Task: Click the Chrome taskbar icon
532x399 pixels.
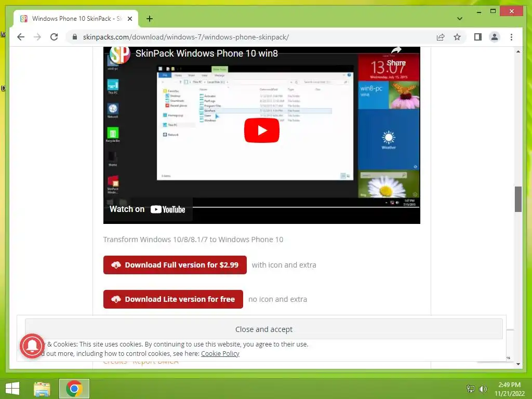Action: tap(74, 389)
